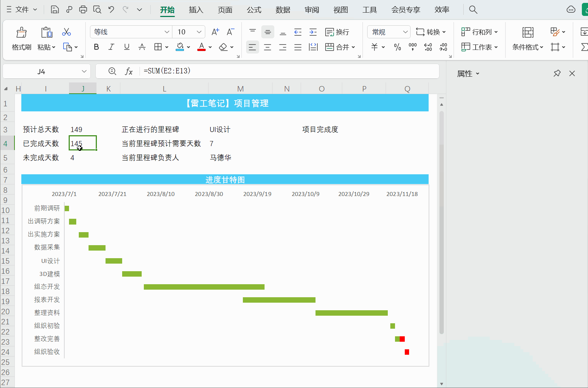
Task: Toggle middle vertical alignment
Action: coord(268,32)
